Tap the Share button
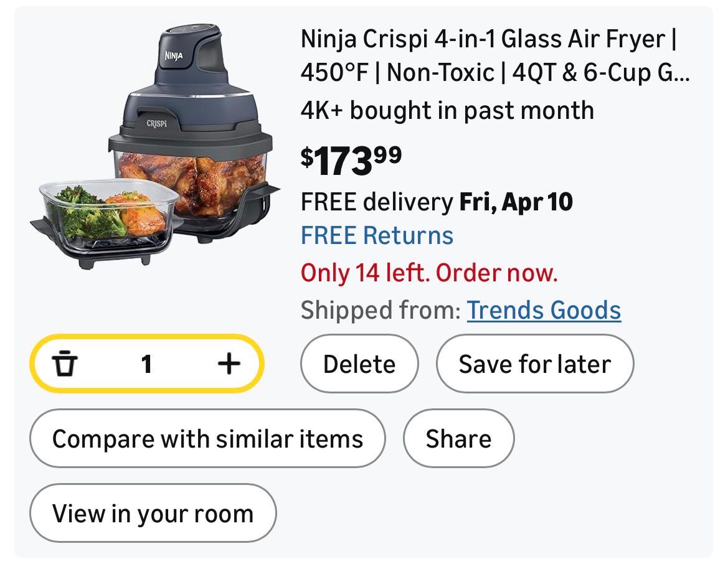This screenshot has height=564, width=728. click(x=458, y=438)
